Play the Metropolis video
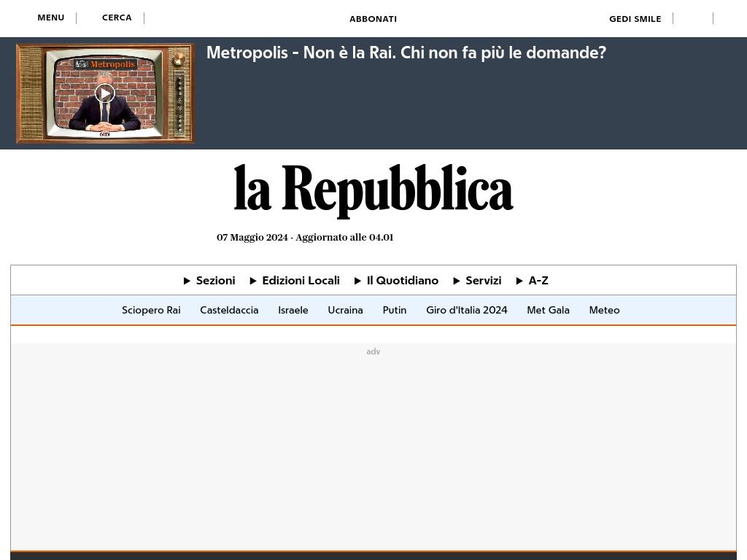Image resolution: width=747 pixels, height=560 pixels. [105, 93]
